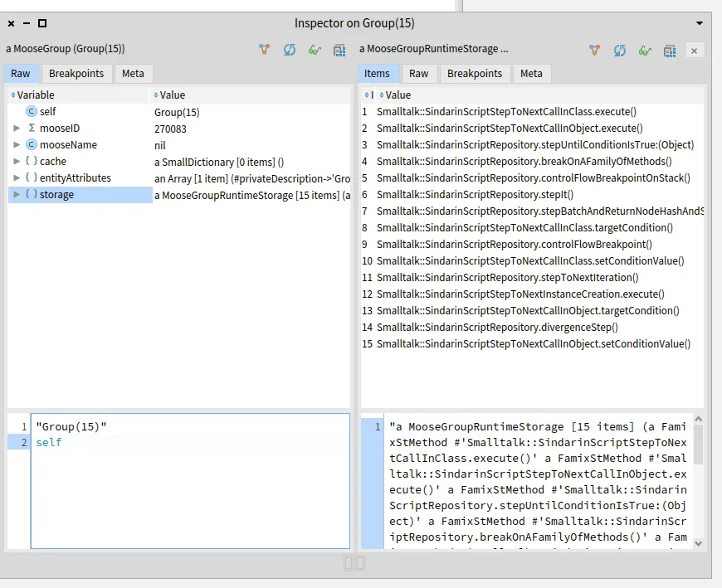Select item 9 controlFlowBreakpoint()

[x=532, y=245]
